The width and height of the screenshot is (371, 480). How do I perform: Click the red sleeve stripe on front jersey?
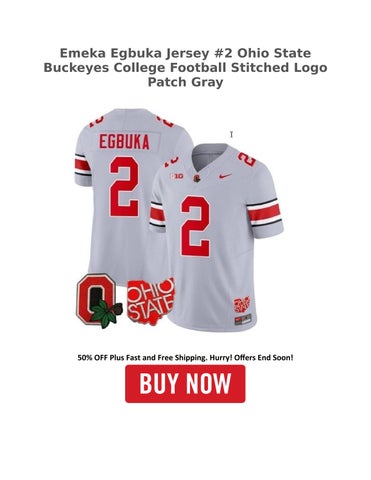click(264, 212)
